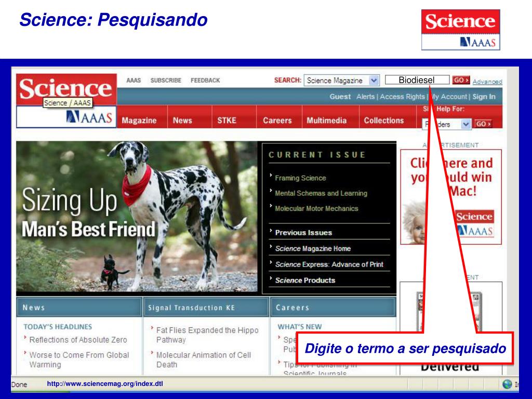The width and height of the screenshot is (532, 399).
Task: Open the WHAT'S NEW careers link
Action: [300, 327]
